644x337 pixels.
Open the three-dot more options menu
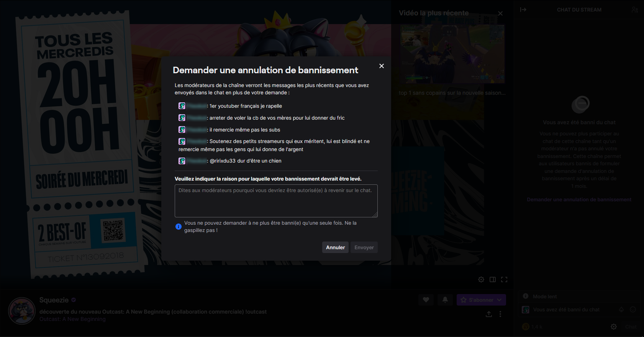point(500,314)
